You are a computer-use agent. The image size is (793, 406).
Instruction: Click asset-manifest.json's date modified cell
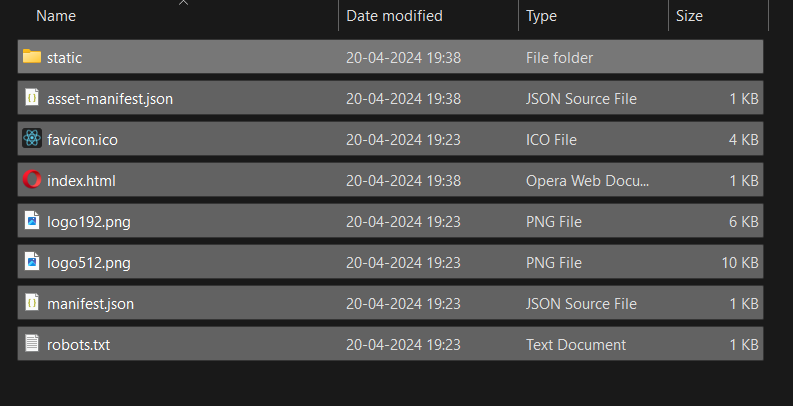click(x=404, y=99)
